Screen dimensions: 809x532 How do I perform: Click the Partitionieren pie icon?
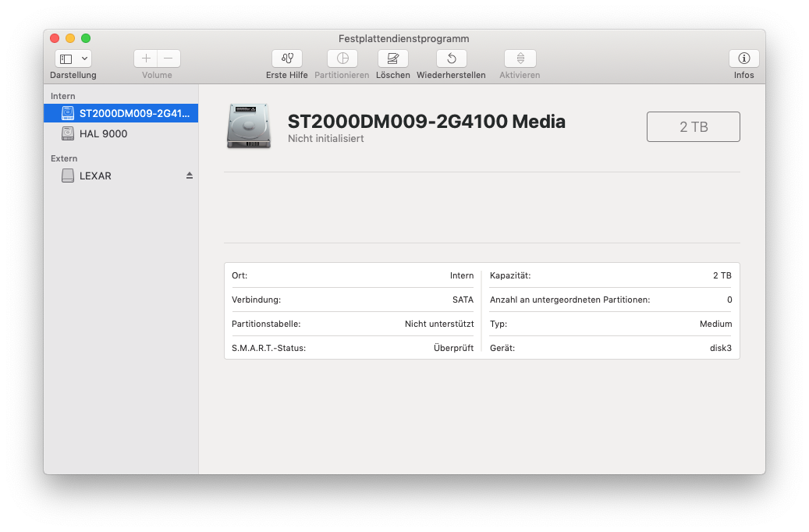pyautogui.click(x=342, y=59)
